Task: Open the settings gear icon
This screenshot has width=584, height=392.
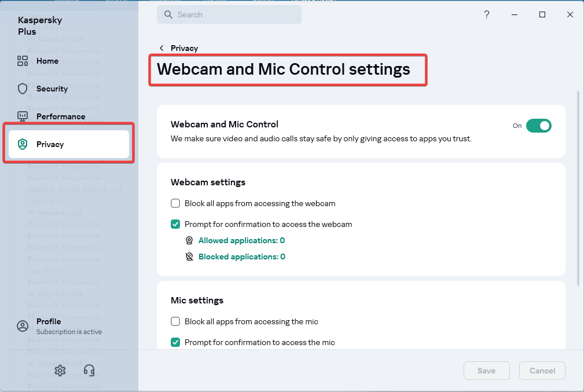Action: pos(60,371)
